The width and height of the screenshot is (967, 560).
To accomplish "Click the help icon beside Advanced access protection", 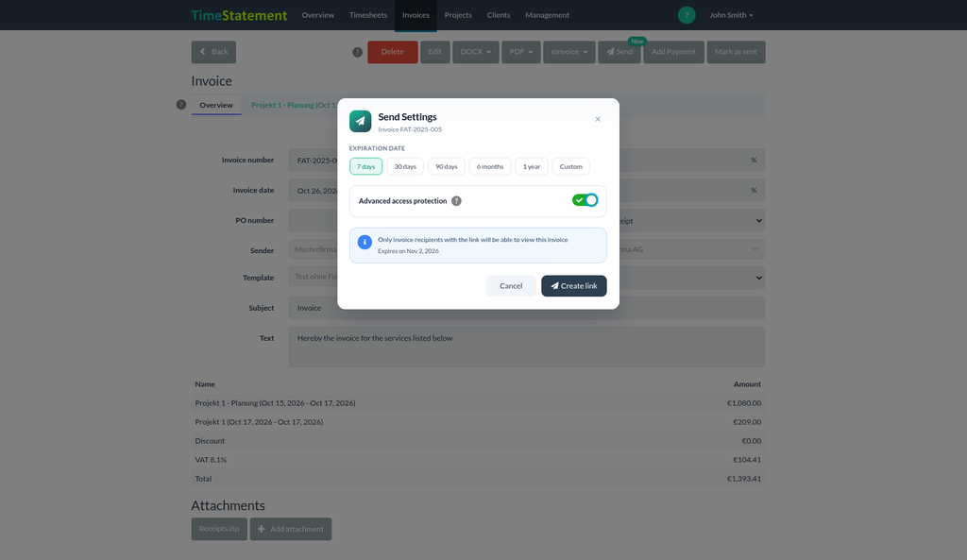I will pos(456,201).
